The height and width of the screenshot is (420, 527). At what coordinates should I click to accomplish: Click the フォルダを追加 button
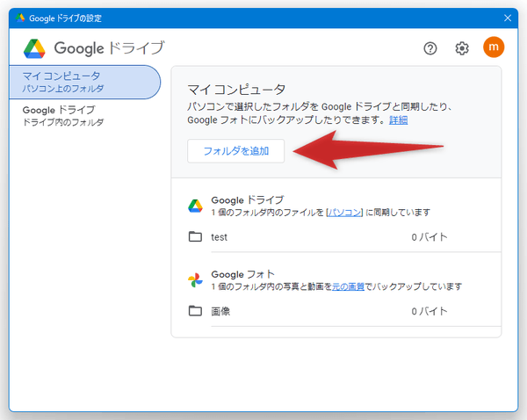click(236, 151)
